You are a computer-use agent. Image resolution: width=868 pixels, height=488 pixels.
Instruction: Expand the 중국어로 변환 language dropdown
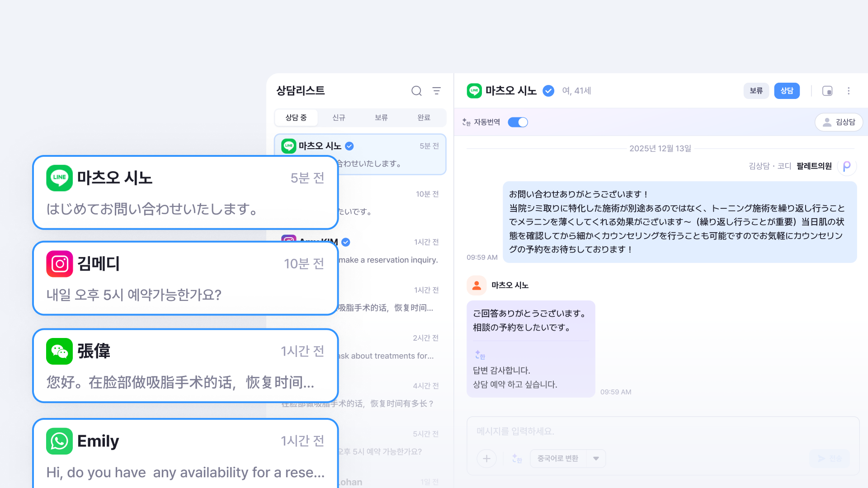596,458
